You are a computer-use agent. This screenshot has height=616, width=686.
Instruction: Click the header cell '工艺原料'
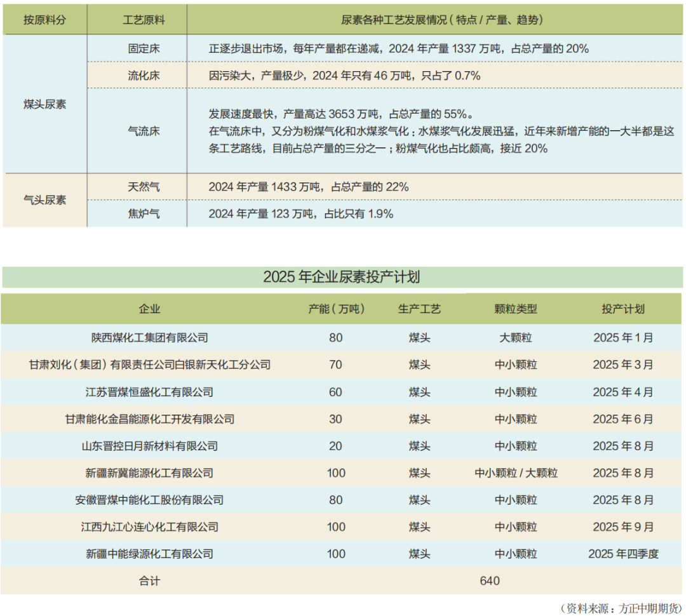(144, 20)
